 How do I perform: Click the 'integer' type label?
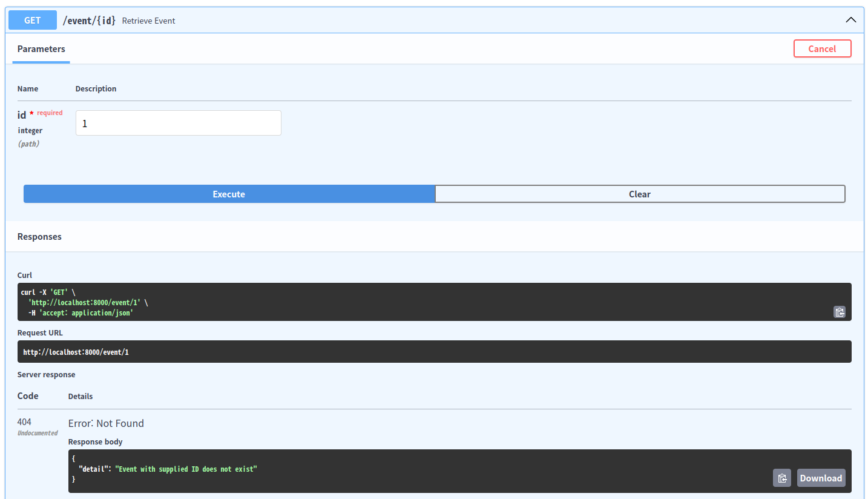tap(30, 130)
